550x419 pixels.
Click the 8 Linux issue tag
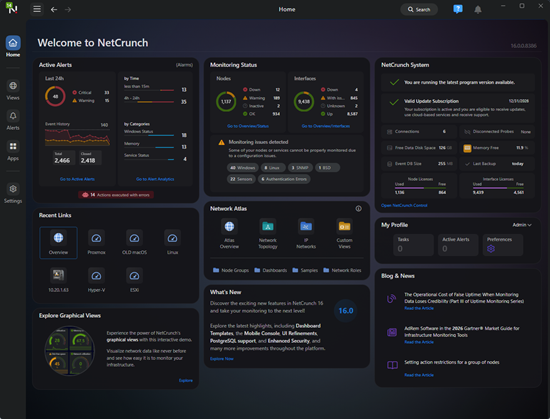272,168
